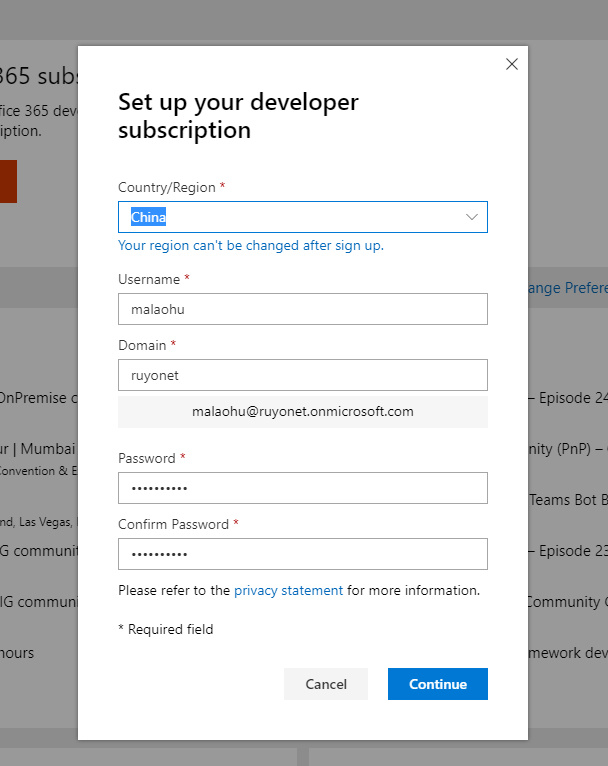The width and height of the screenshot is (608, 766).
Task: Open the Mumbai event on left
Action: [38, 449]
